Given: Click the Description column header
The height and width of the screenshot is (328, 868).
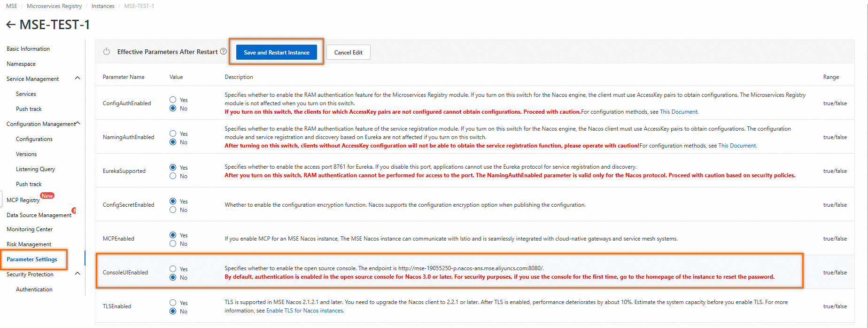Looking at the screenshot, I should (239, 77).
